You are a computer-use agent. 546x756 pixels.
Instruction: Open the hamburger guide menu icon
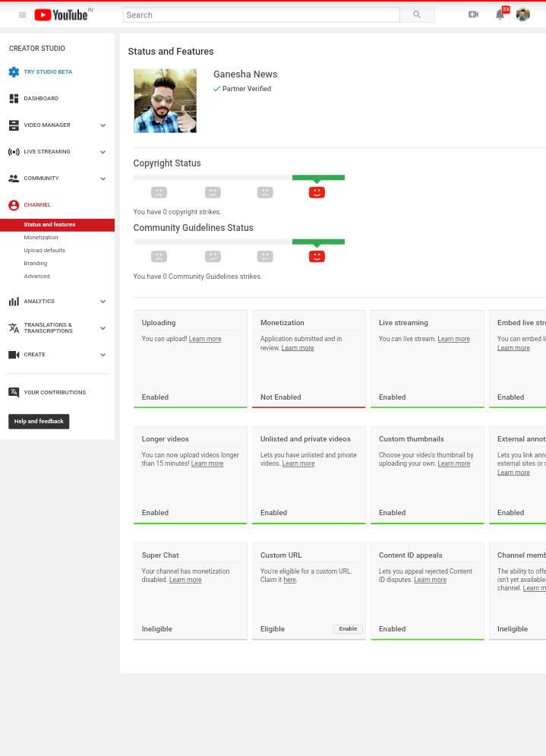click(x=22, y=15)
